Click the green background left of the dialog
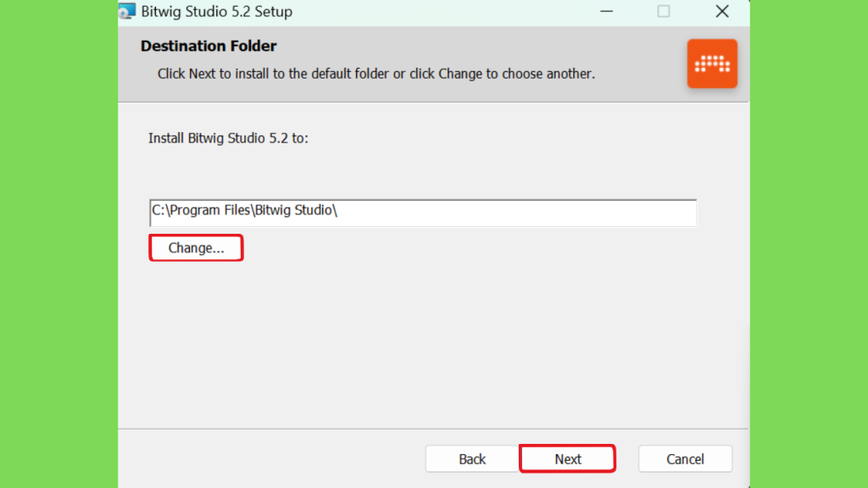868x488 pixels. tap(58, 244)
